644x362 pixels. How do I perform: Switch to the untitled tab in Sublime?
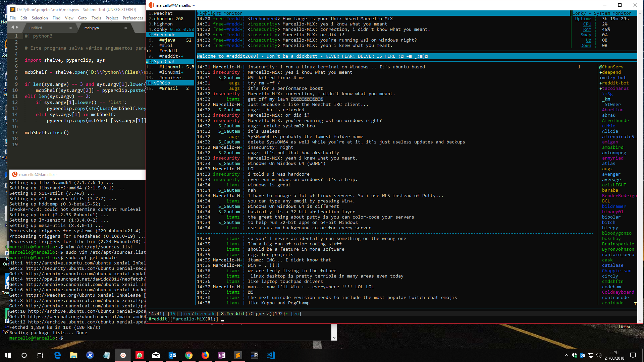(50, 28)
